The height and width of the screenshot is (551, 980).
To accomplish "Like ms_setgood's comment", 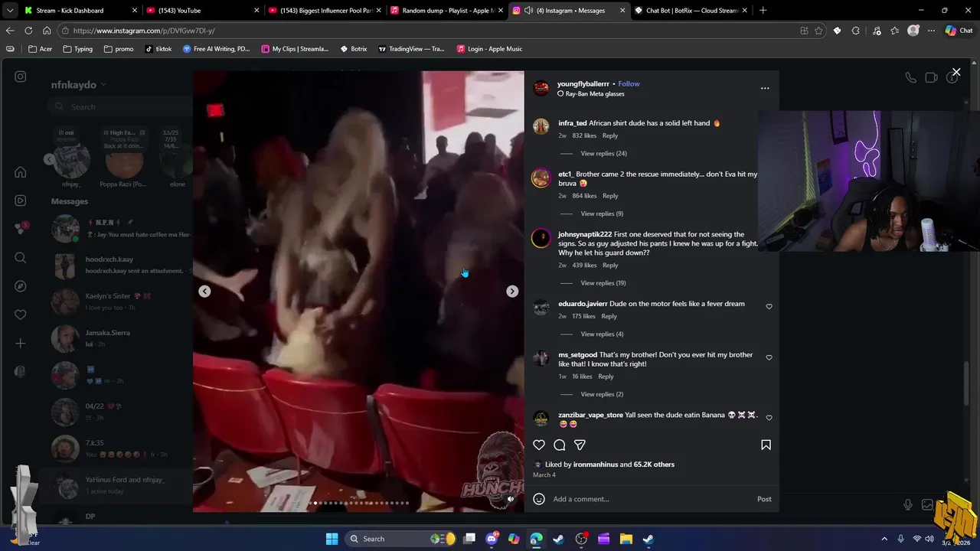I will tap(769, 357).
